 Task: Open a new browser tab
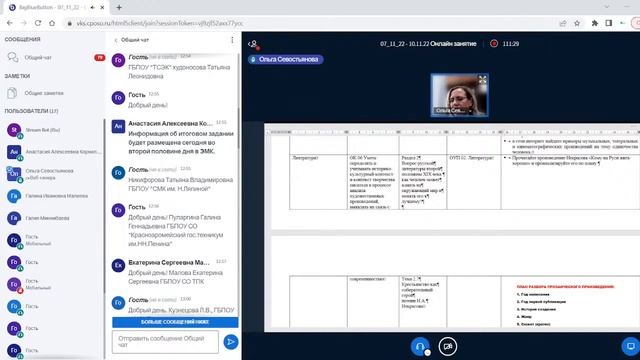tap(119, 7)
